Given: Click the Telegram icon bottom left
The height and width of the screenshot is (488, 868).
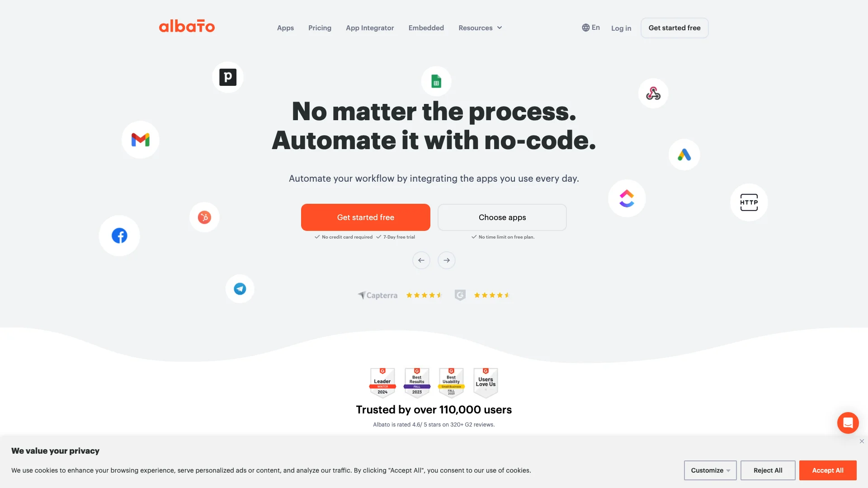Looking at the screenshot, I should 239,288.
